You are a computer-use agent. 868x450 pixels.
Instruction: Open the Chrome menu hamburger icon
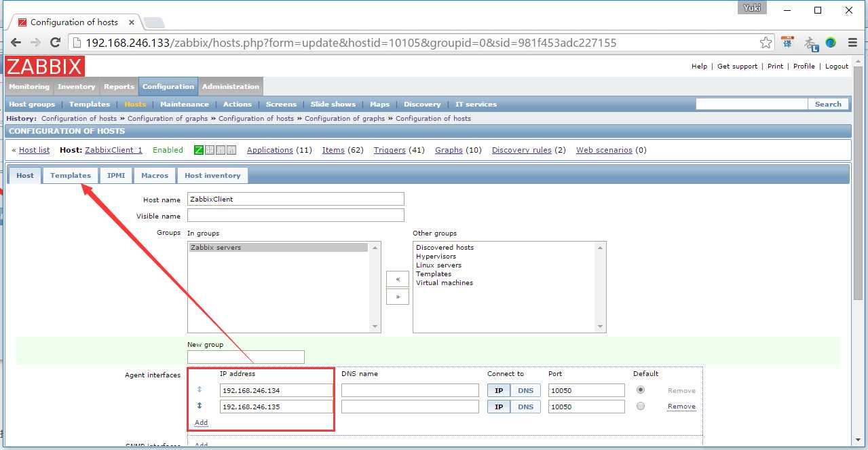point(852,43)
